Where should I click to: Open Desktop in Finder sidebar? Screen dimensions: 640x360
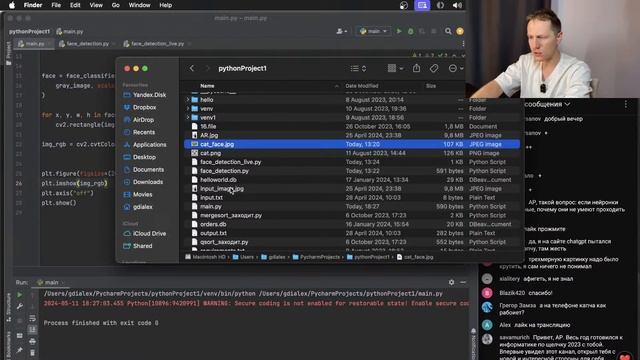pyautogui.click(x=140, y=157)
